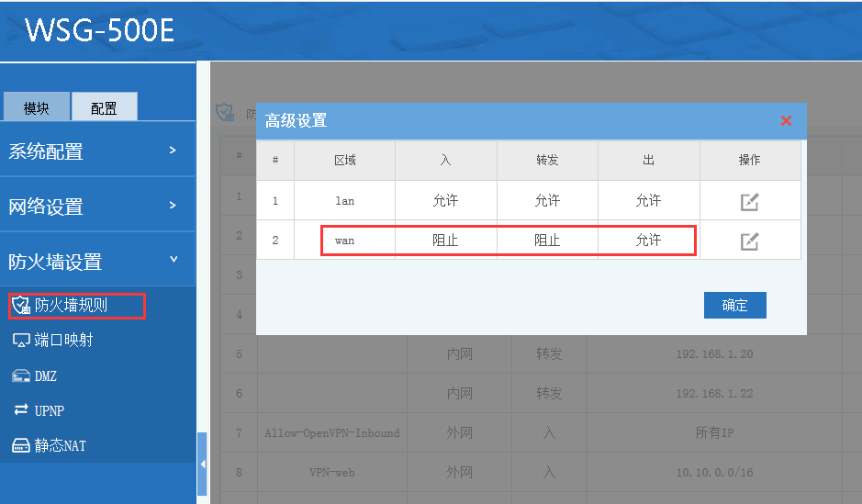The image size is (862, 504).
Task: Click the UPNP arrows icon
Action: click(21, 410)
